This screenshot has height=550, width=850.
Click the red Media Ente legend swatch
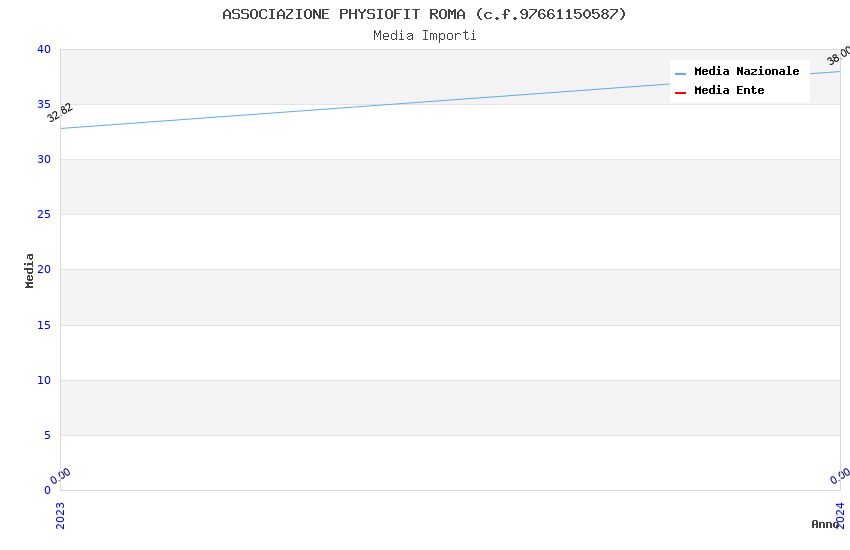[x=680, y=92]
